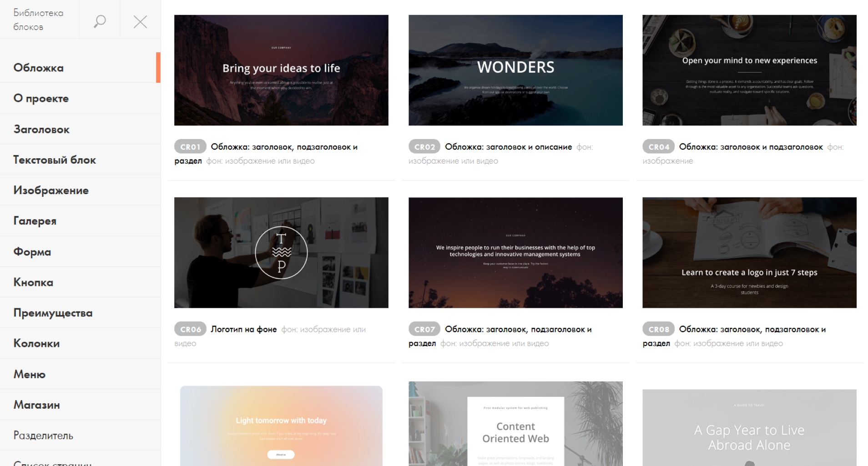Click the CR04 block title text

click(x=751, y=147)
